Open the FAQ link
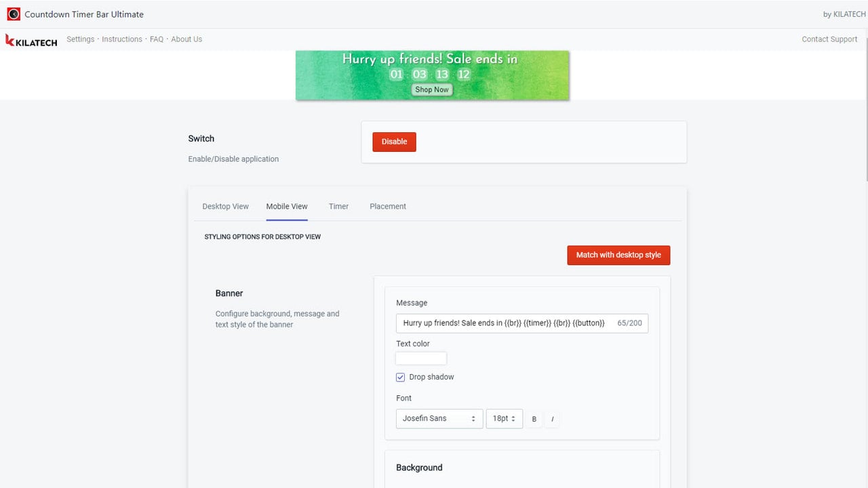The height and width of the screenshot is (488, 868). [x=157, y=39]
